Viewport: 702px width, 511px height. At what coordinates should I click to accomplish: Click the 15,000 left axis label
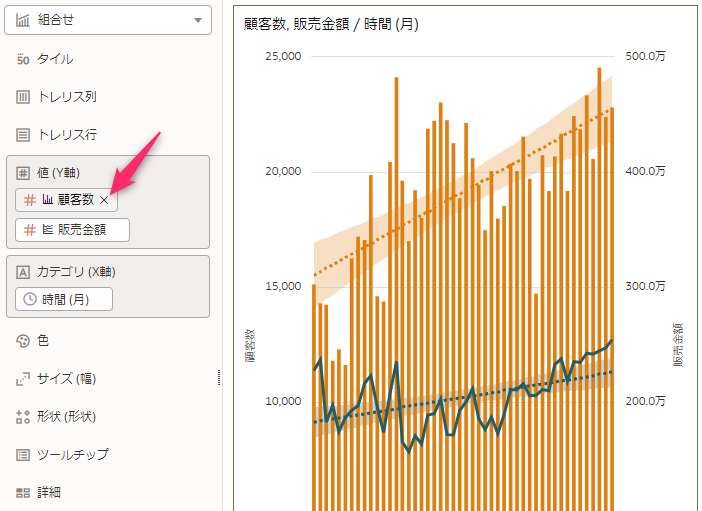point(283,287)
